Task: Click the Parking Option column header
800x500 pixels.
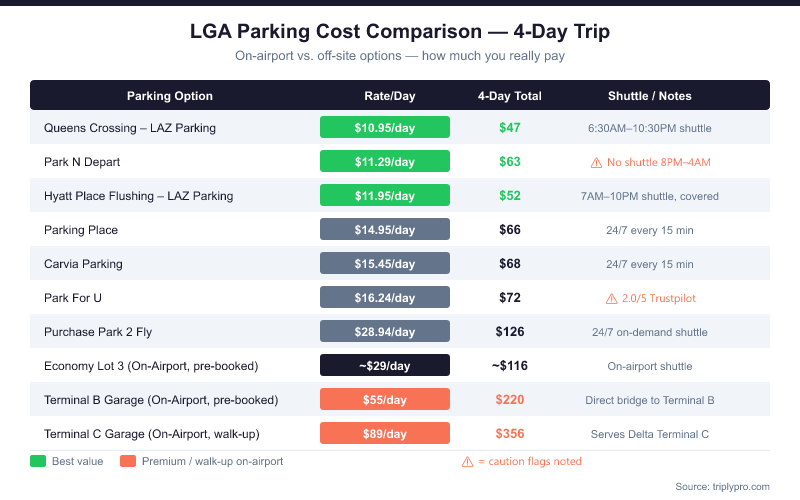Action: 170,96
